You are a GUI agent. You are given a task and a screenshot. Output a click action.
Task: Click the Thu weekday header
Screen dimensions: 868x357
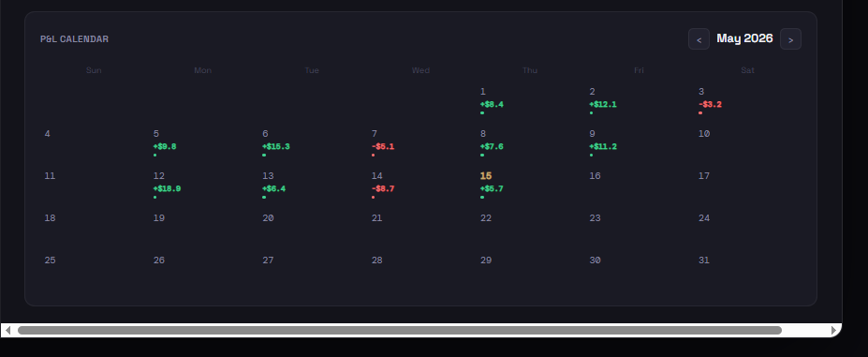point(530,70)
